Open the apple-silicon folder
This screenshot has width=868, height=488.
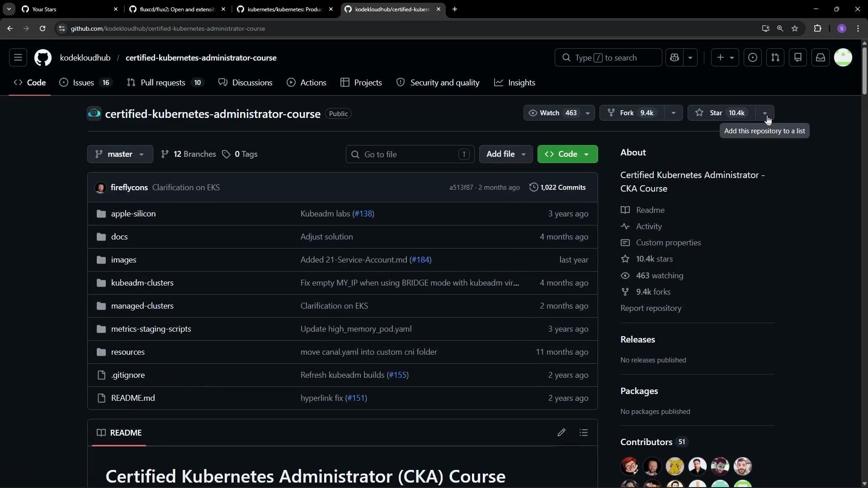point(133,214)
